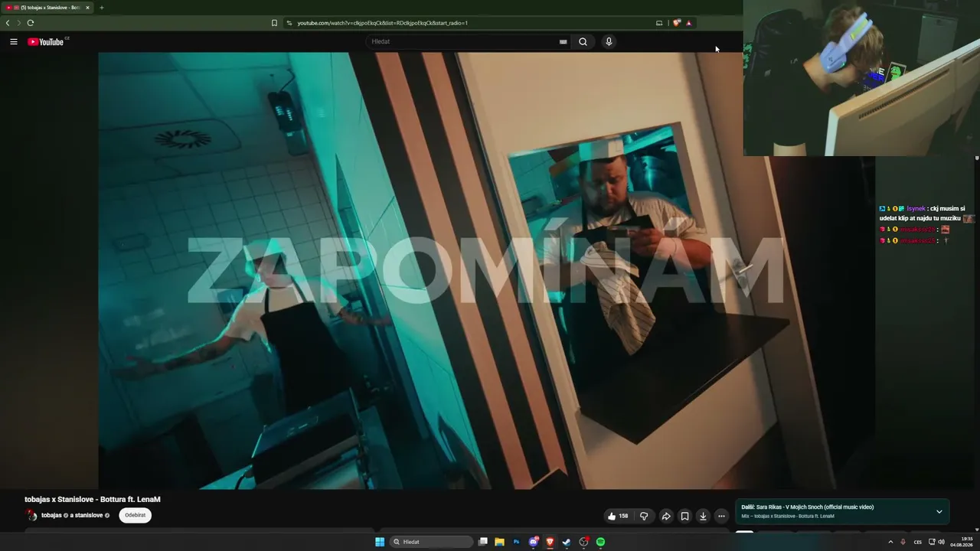The image size is (980, 551).
Task: Select the tobajas x Stanislove browser tab
Action: click(x=47, y=8)
